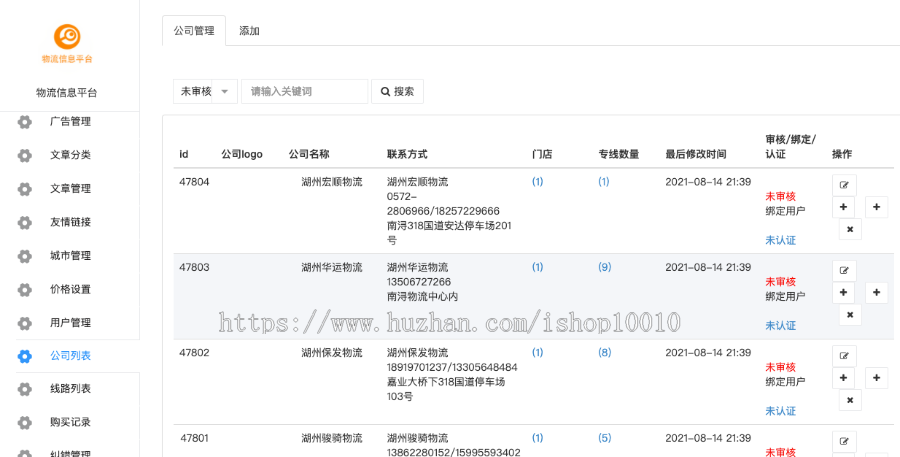Open 用户管理 in the sidebar
This screenshot has width=900, height=457.
click(x=70, y=323)
